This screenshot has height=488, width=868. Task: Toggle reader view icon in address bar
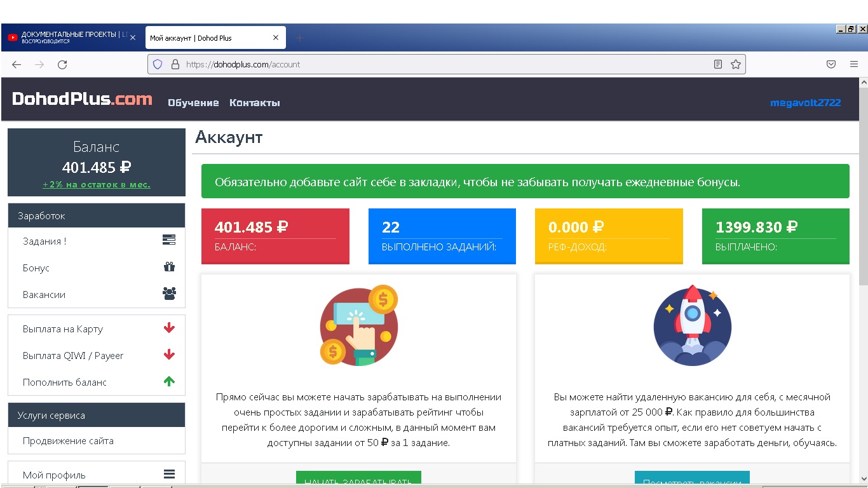pos(718,64)
